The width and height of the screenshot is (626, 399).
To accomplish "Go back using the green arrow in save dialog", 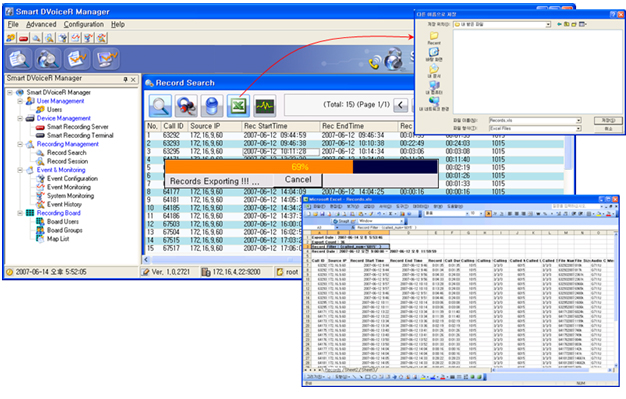I will 559,24.
